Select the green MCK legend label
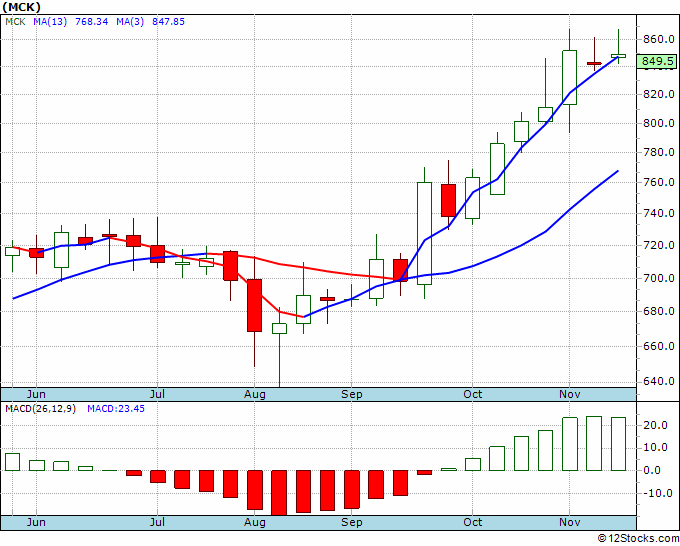The width and height of the screenshot is (680, 546). click(15, 22)
